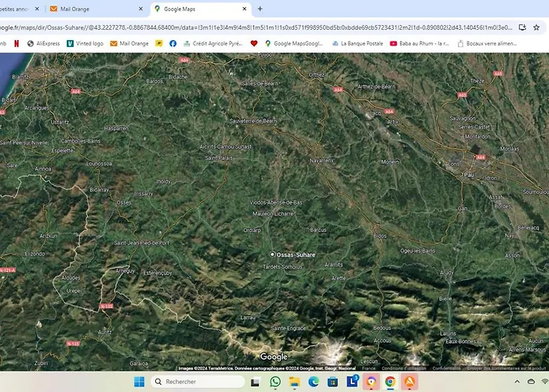Open WhatsApp from the taskbar

pyautogui.click(x=275, y=382)
